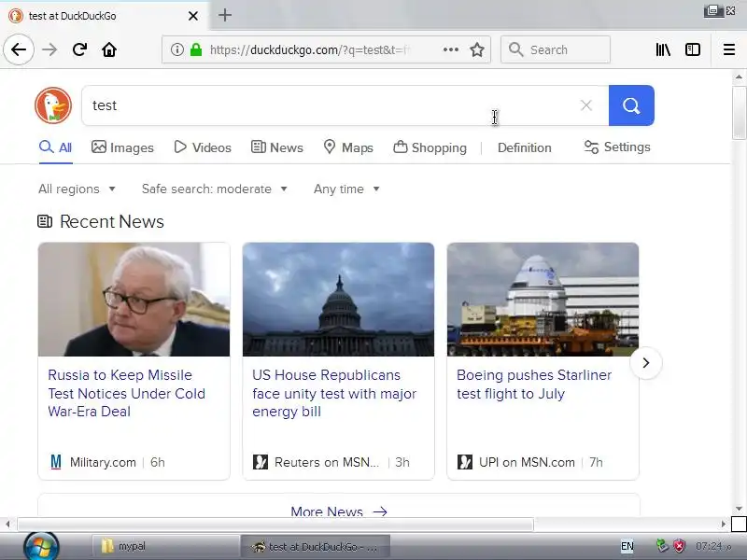
Task: Click the green network tray icon
Action: (662, 546)
